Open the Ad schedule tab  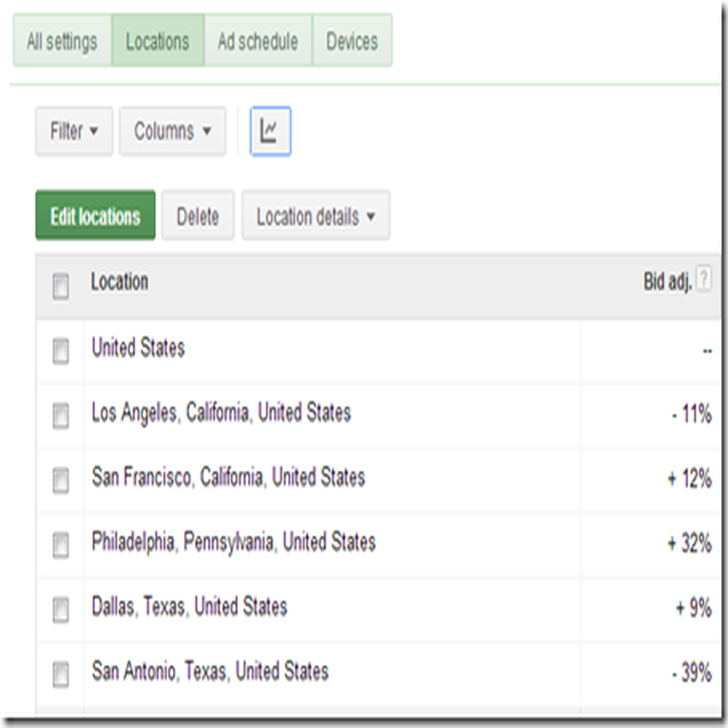coord(258,41)
